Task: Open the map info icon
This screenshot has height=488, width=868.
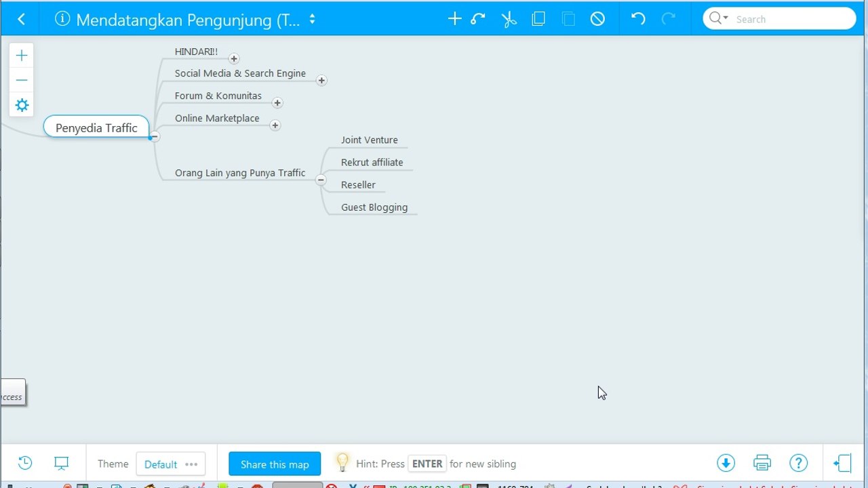Action: coord(62,19)
